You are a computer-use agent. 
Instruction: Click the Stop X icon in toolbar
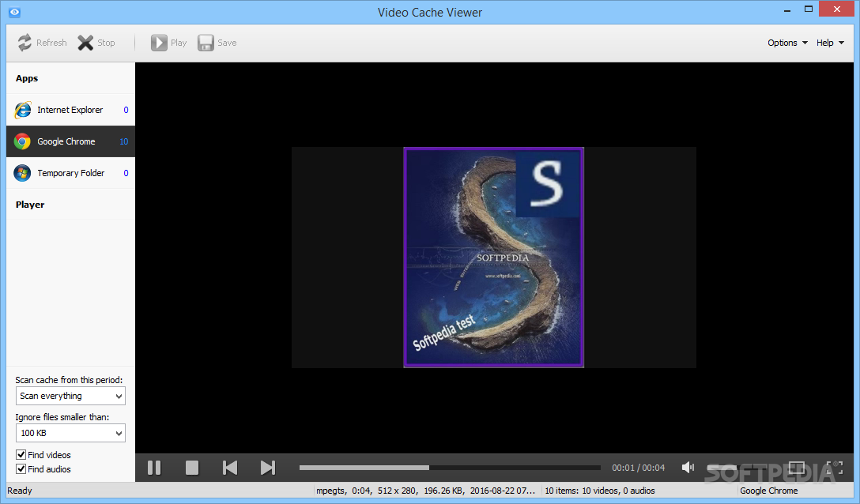(85, 43)
